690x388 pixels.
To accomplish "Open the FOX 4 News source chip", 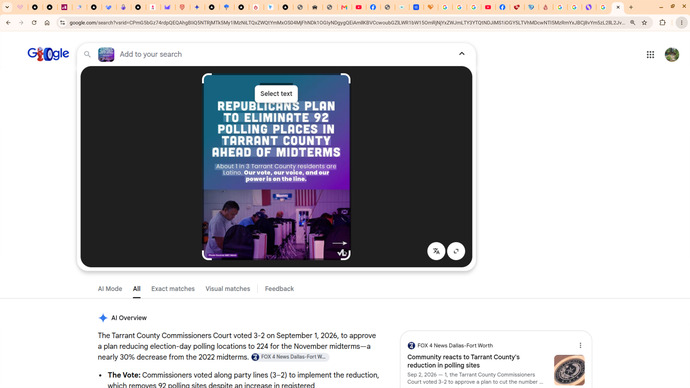I will click(290, 357).
